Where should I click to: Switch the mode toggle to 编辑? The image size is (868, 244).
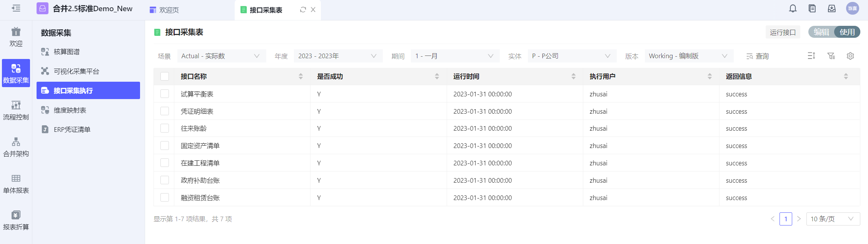point(821,32)
